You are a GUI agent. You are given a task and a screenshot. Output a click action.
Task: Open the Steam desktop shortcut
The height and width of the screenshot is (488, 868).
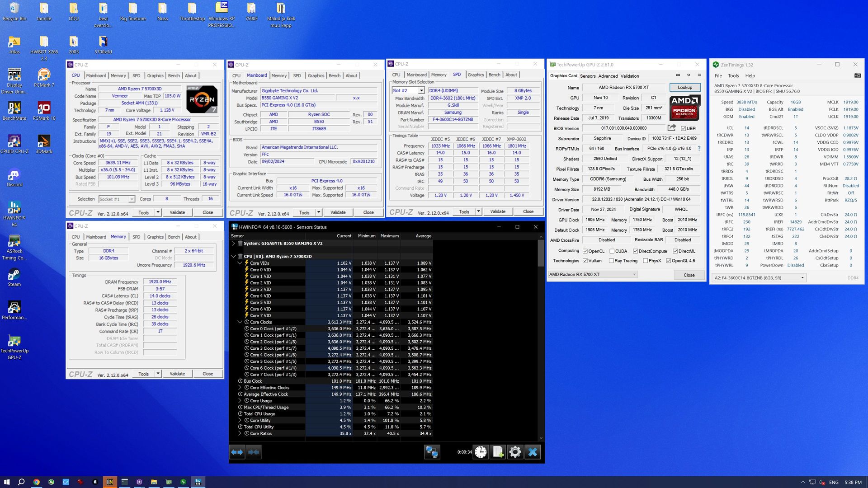point(14,277)
